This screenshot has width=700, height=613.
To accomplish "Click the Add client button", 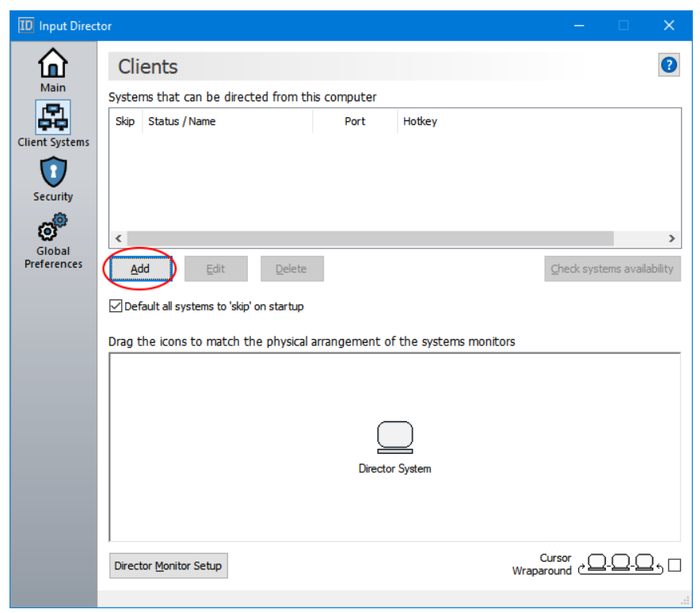I will [x=141, y=268].
